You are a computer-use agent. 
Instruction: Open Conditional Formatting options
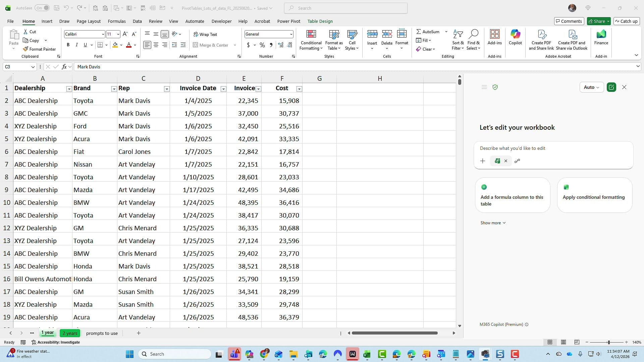pyautogui.click(x=311, y=40)
